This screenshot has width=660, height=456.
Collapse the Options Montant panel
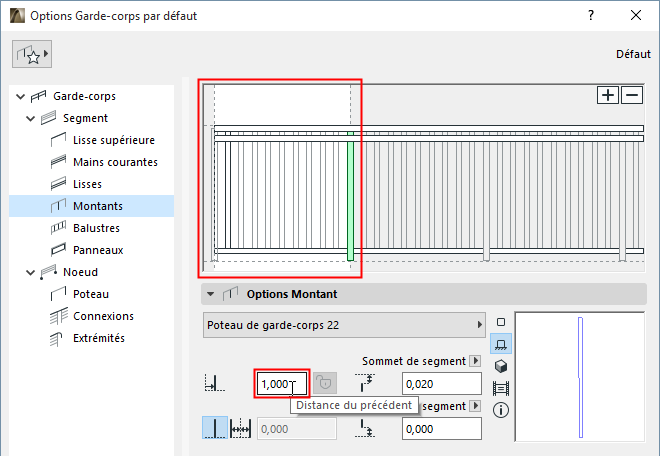tap(210, 294)
